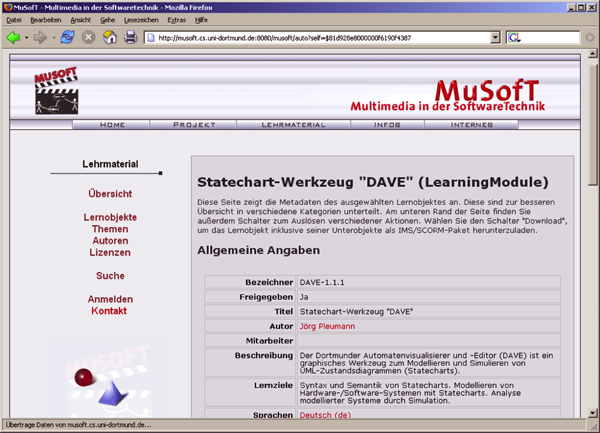
Task: Click the Kontakt sidebar link
Action: [x=109, y=311]
